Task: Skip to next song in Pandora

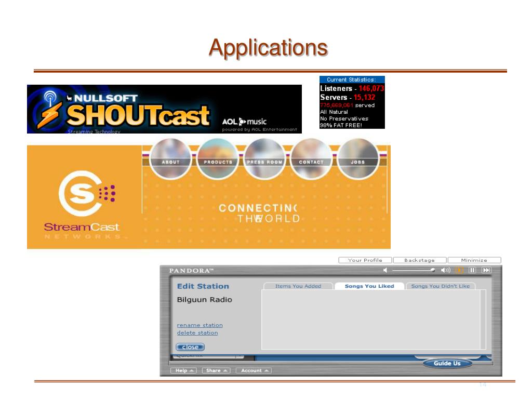Action: point(486,270)
